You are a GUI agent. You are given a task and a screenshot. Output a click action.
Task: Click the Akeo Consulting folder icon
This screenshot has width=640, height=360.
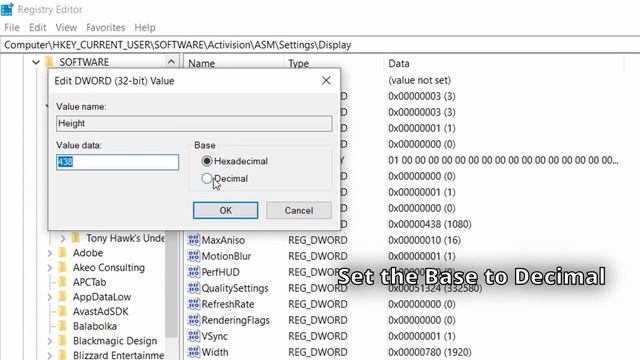62,267
